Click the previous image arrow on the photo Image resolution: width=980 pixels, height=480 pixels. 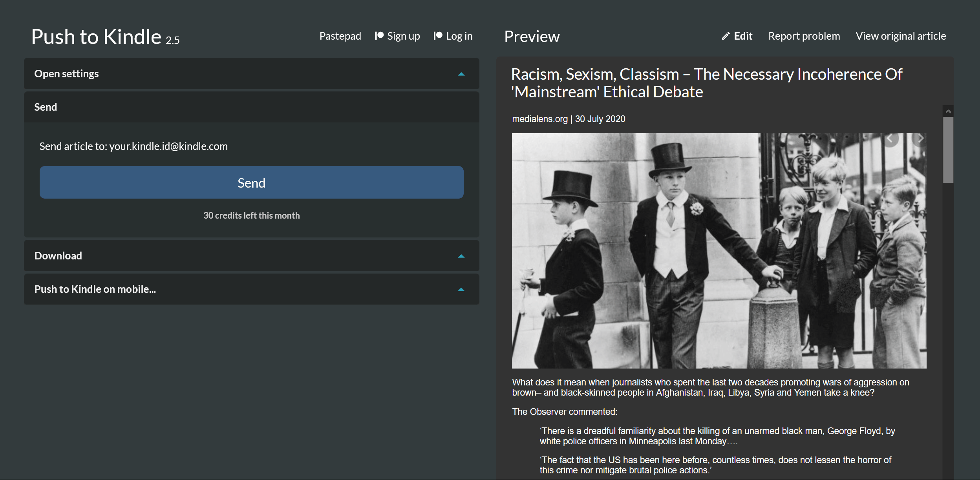pos(890,139)
